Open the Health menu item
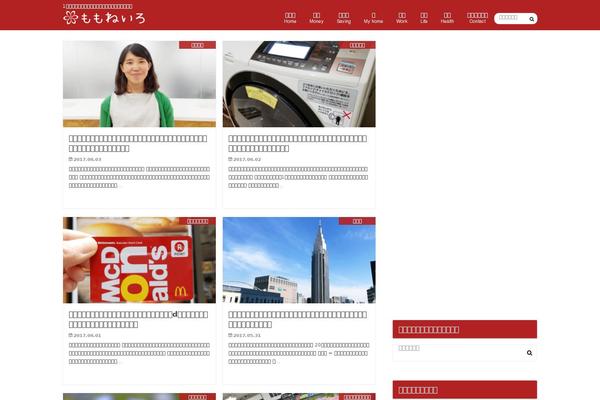This screenshot has height=400, width=600. [447, 18]
